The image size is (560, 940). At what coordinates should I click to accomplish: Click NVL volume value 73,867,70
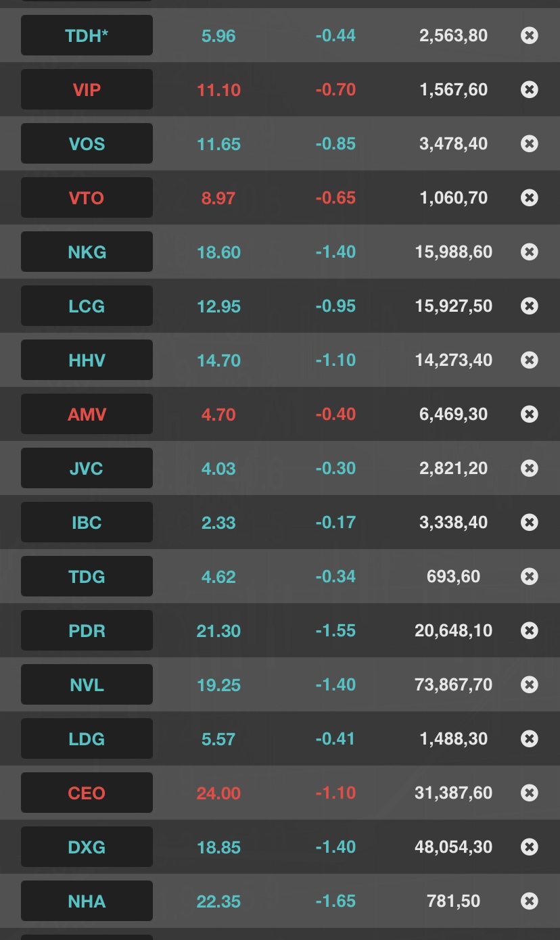tap(453, 684)
